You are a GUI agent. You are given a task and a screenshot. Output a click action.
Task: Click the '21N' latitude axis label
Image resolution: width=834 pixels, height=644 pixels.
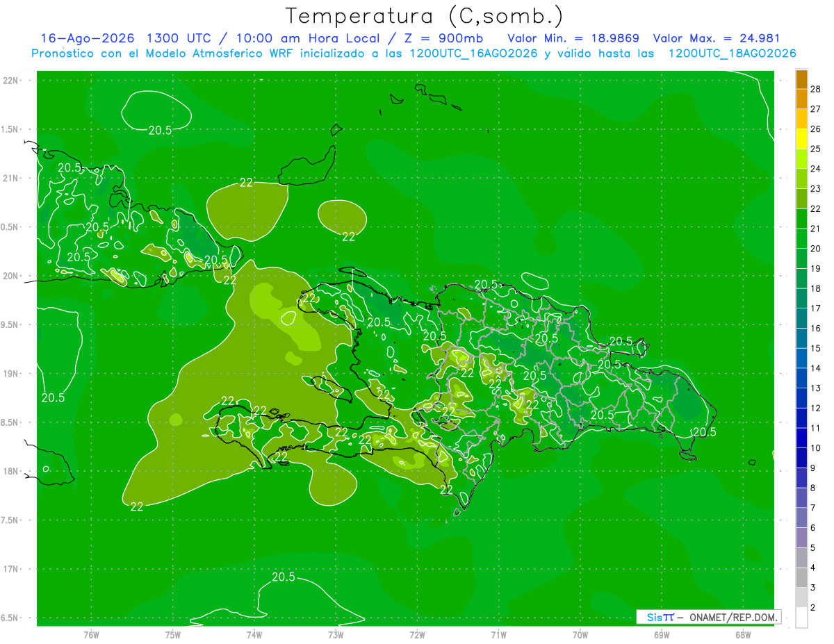[x=10, y=178]
